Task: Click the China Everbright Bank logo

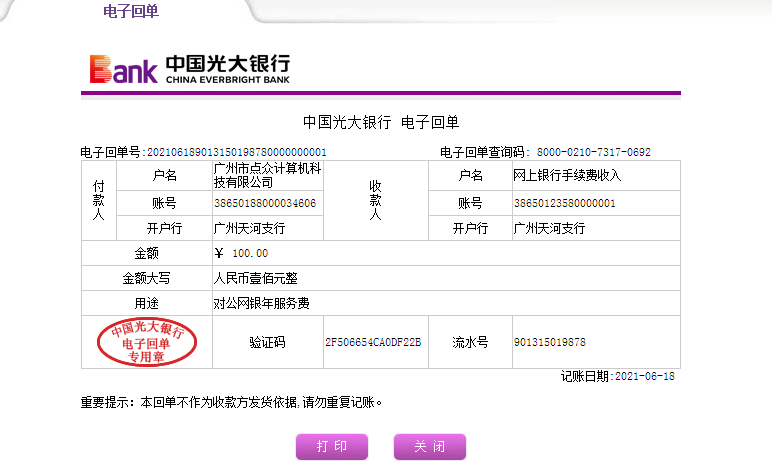Action: click(x=190, y=69)
